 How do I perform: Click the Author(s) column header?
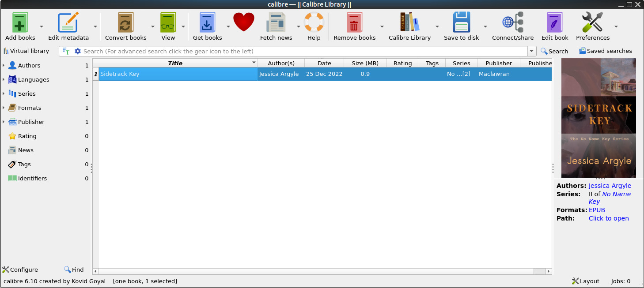(281, 63)
